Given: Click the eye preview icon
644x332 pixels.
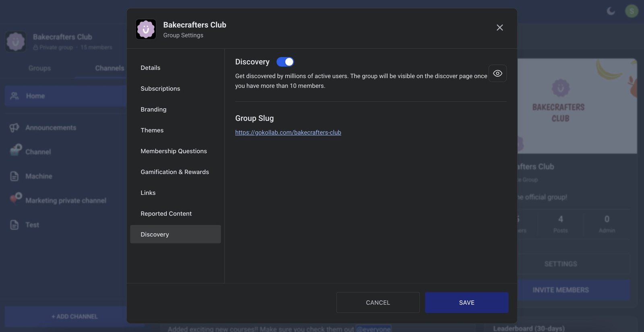Looking at the screenshot, I should pos(497,73).
